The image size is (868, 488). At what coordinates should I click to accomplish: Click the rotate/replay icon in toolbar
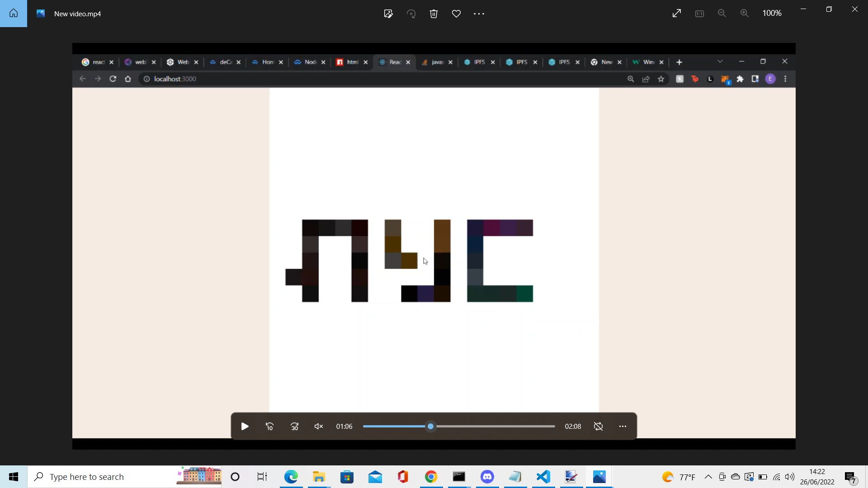click(x=412, y=13)
